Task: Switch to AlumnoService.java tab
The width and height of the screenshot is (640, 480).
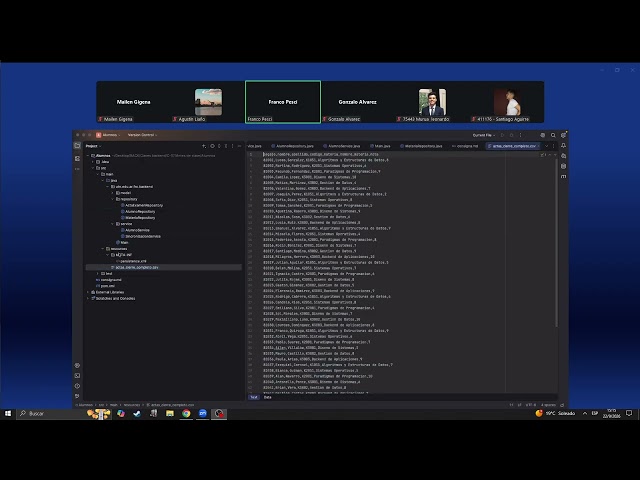Action: pyautogui.click(x=342, y=146)
